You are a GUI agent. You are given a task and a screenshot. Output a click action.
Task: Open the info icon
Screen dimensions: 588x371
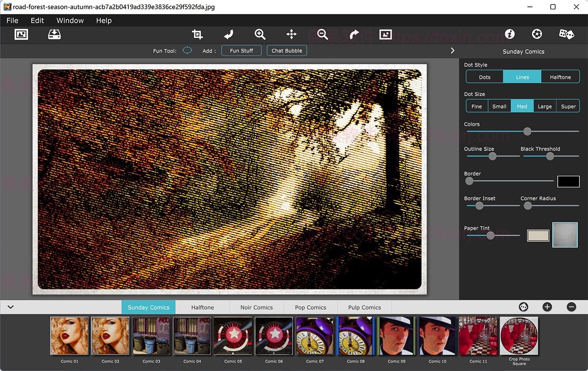510,34
